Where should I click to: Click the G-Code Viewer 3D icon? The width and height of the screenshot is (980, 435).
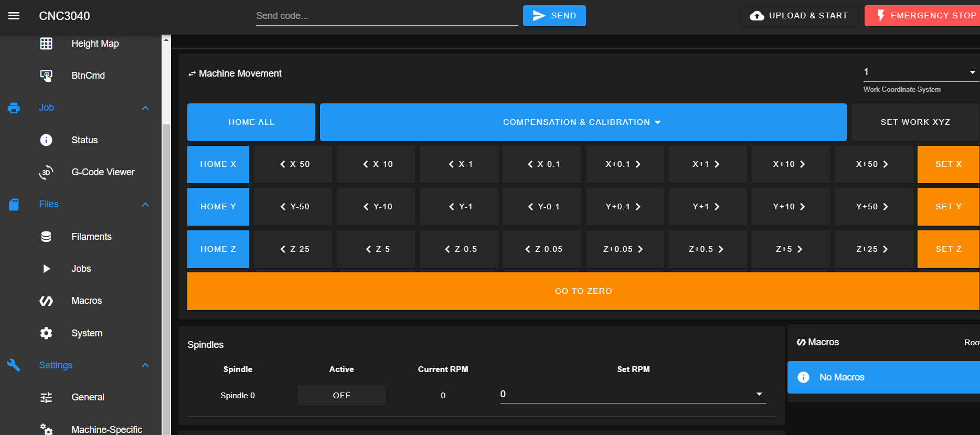tap(46, 172)
